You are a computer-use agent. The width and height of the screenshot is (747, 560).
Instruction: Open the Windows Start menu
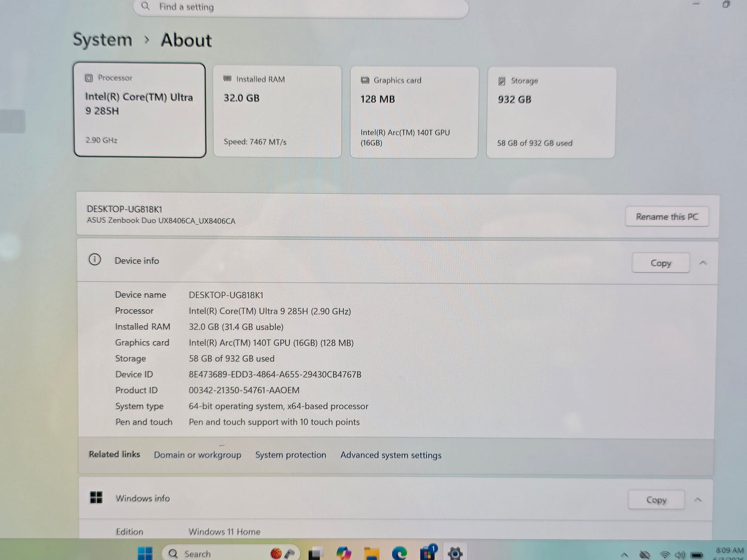[145, 553]
